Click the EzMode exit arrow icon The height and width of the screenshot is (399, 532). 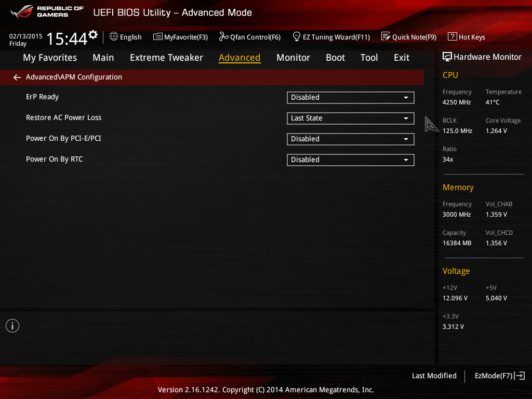520,376
